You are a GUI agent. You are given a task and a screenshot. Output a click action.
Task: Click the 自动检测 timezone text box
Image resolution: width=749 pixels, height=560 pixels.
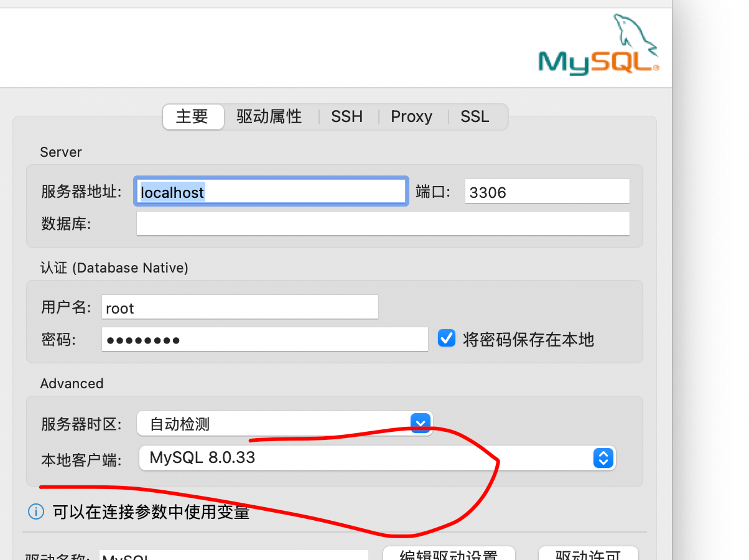coord(274,424)
